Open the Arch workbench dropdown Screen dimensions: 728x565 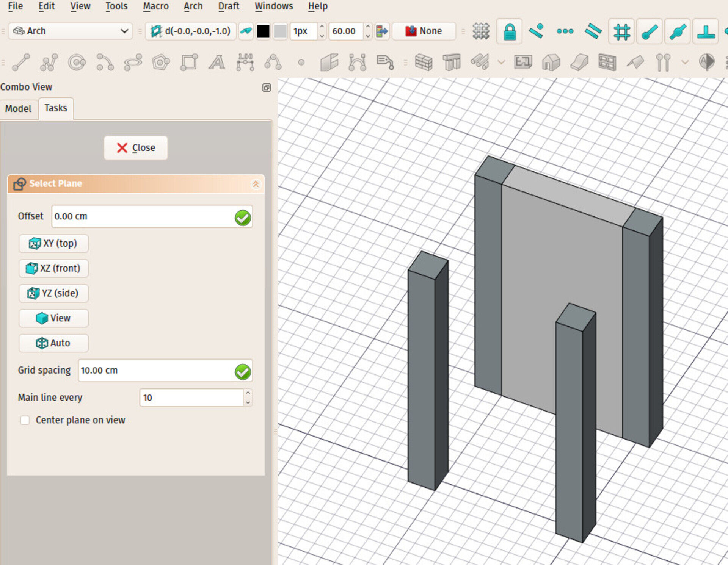tap(71, 31)
